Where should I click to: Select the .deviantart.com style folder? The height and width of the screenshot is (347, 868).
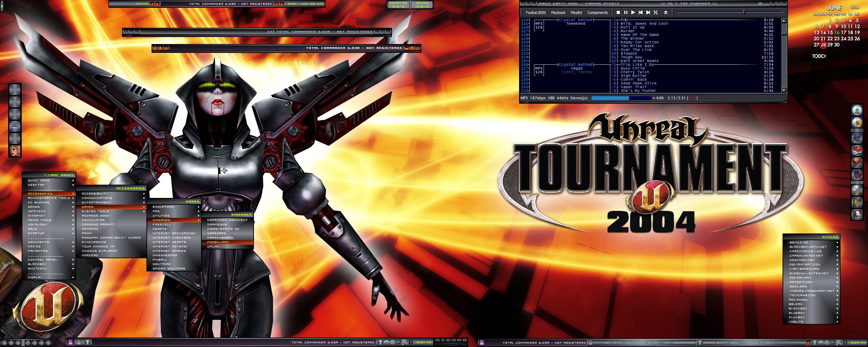[811, 265]
